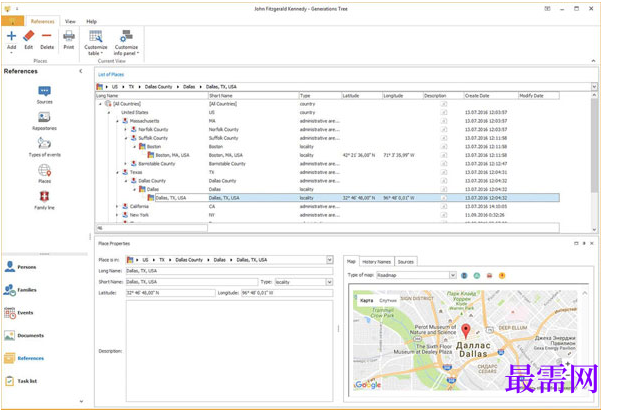Click the Latitude input field
This screenshot has width=617, height=410.
pyautogui.click(x=170, y=293)
